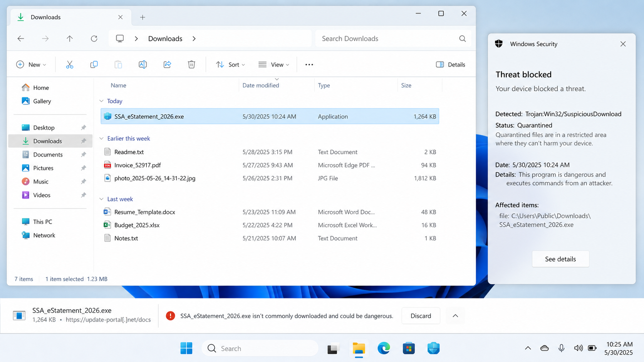Click the Rename icon in toolbar
The height and width of the screenshot is (362, 644).
tap(143, 65)
